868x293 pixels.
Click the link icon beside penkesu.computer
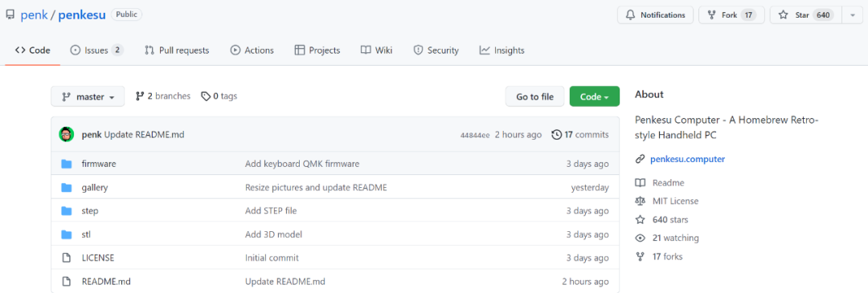click(640, 159)
